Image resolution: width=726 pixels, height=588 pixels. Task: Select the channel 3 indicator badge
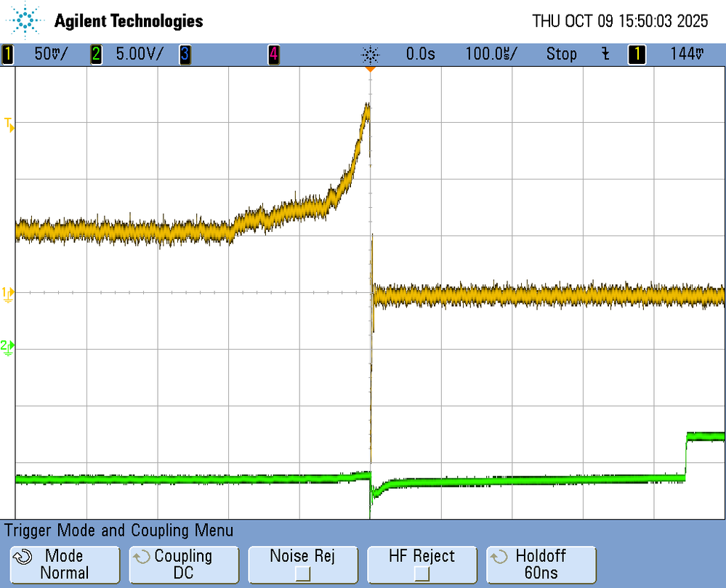coord(185,55)
